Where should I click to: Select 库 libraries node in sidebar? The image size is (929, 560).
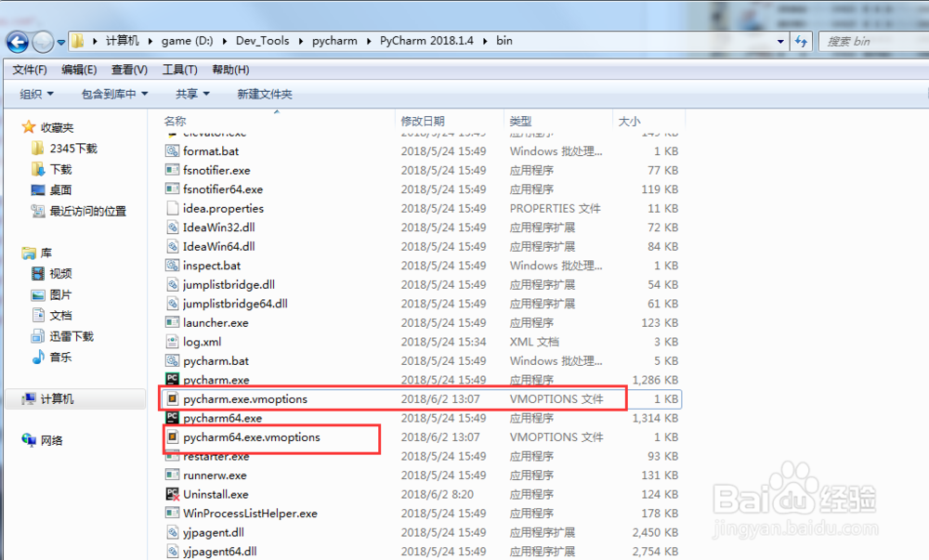37,253
